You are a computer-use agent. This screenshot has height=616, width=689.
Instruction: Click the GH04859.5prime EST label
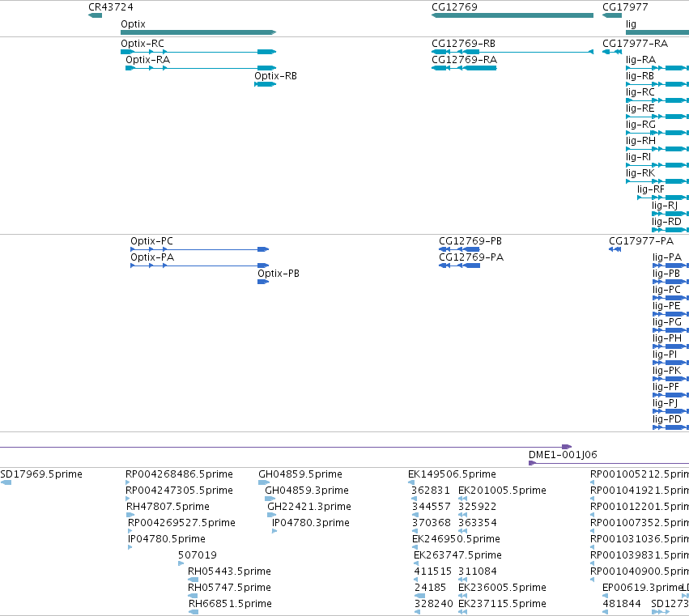tap(300, 474)
